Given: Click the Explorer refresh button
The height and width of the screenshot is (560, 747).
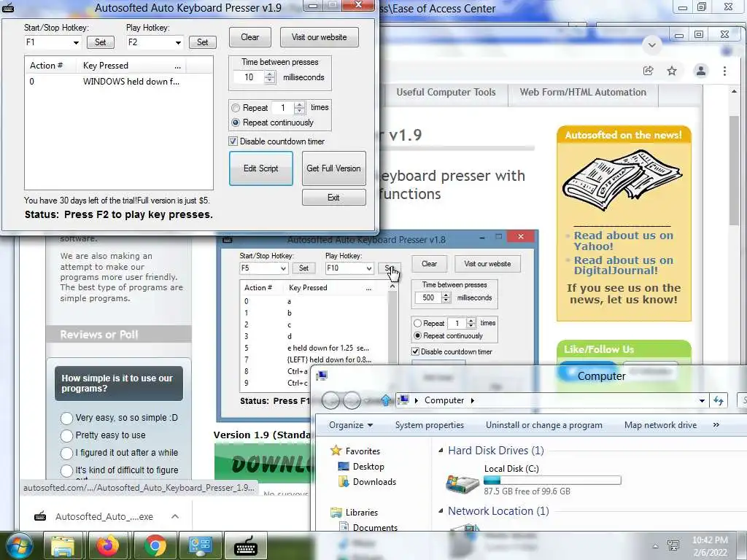Looking at the screenshot, I should click(719, 400).
